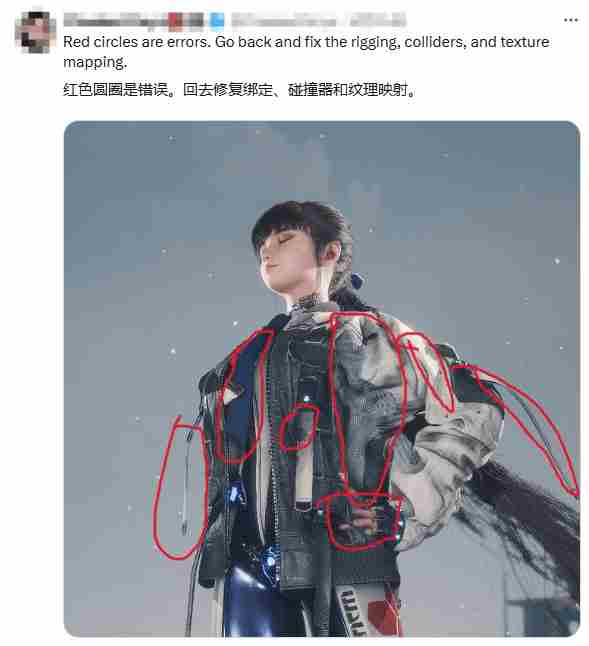Click the red circle around the hand
The image size is (589, 646).
[x=361, y=522]
